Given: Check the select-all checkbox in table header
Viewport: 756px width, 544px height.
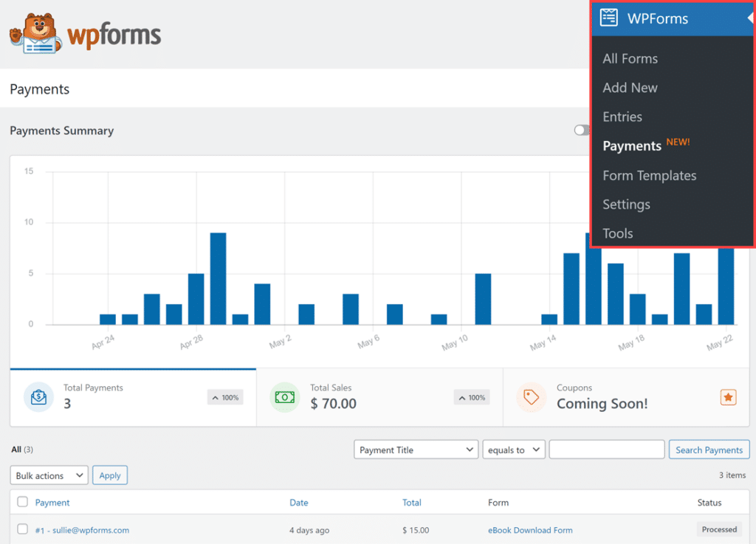Looking at the screenshot, I should click(x=22, y=502).
